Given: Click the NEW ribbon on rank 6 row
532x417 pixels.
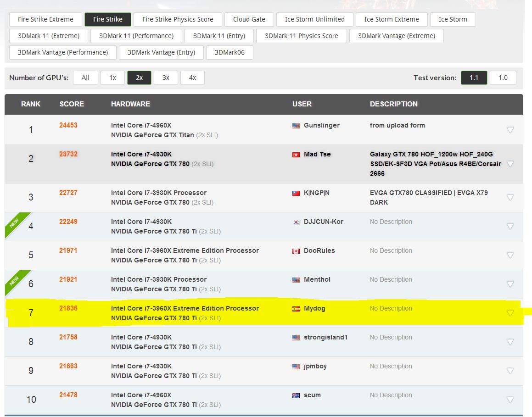Looking at the screenshot, I should coord(15,280).
